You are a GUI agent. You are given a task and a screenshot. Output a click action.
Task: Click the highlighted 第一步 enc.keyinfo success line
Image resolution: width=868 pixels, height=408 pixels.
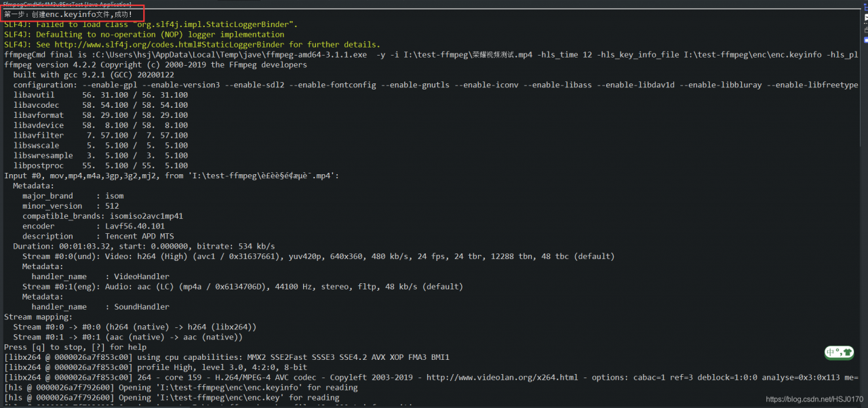click(x=68, y=14)
